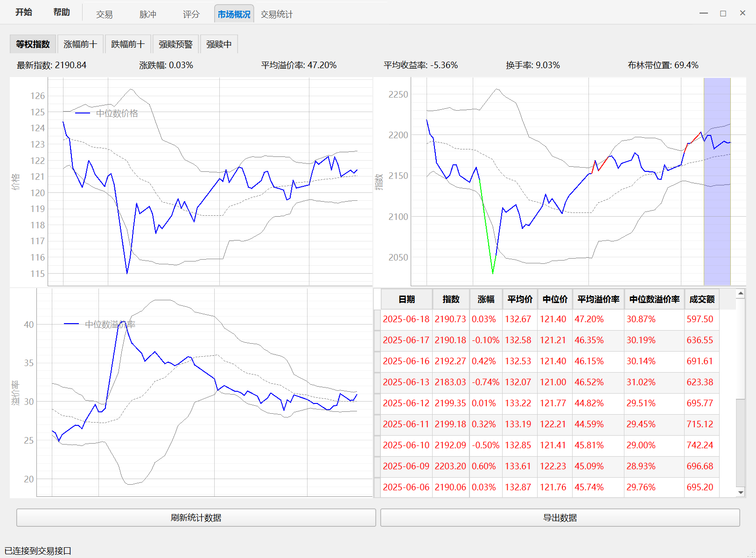Select the 交易统计 tab
The height and width of the screenshot is (558, 756).
[x=276, y=14]
